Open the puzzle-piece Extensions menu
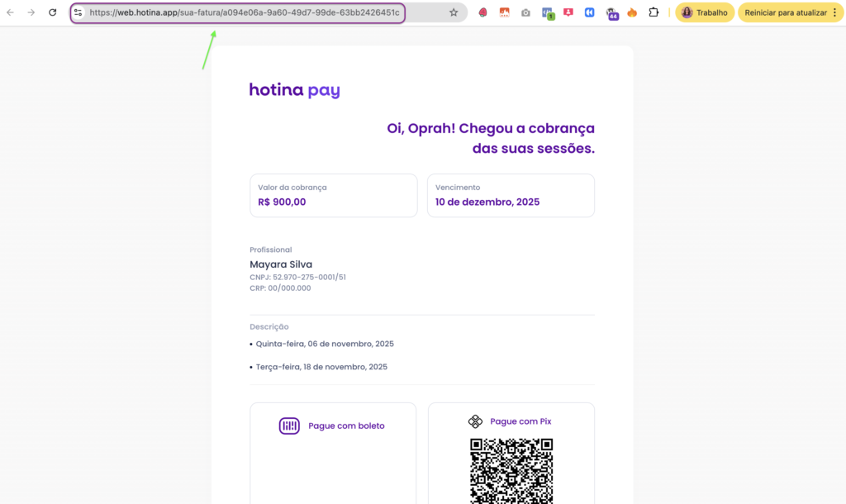846x504 pixels. click(x=654, y=12)
